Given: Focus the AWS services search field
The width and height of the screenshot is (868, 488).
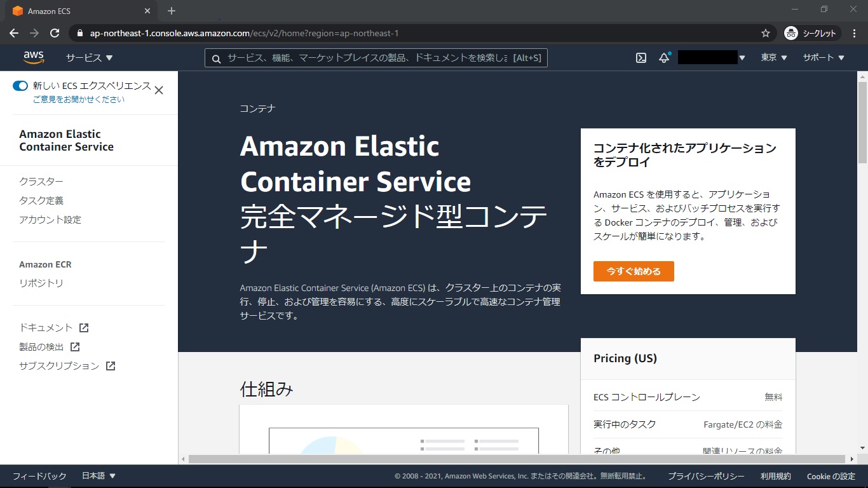Looking at the screenshot, I should coord(369,58).
